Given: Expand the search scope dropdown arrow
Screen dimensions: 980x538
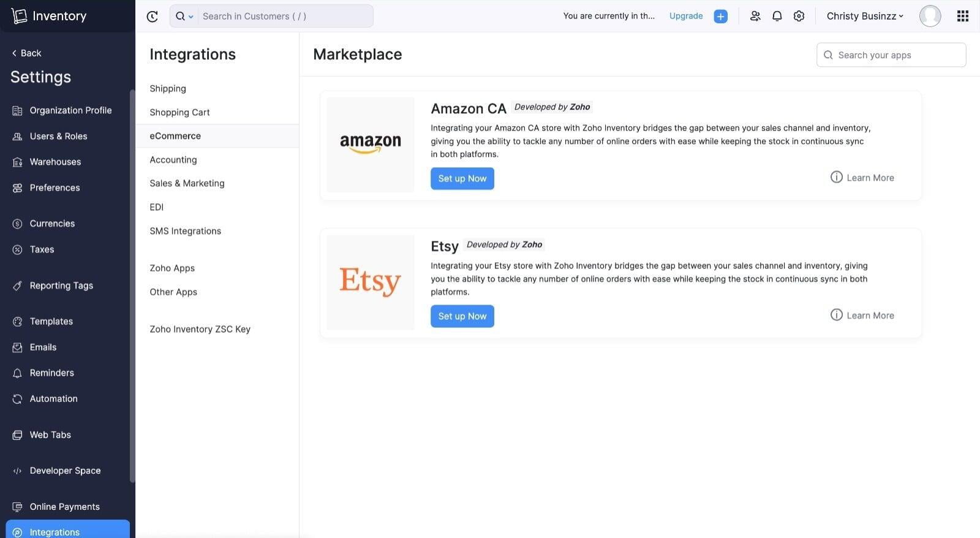Looking at the screenshot, I should [x=190, y=17].
